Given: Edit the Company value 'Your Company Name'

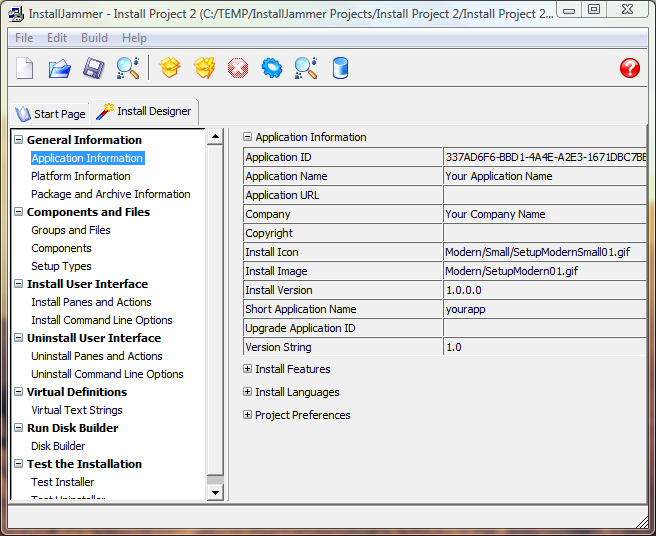Looking at the screenshot, I should (545, 214).
